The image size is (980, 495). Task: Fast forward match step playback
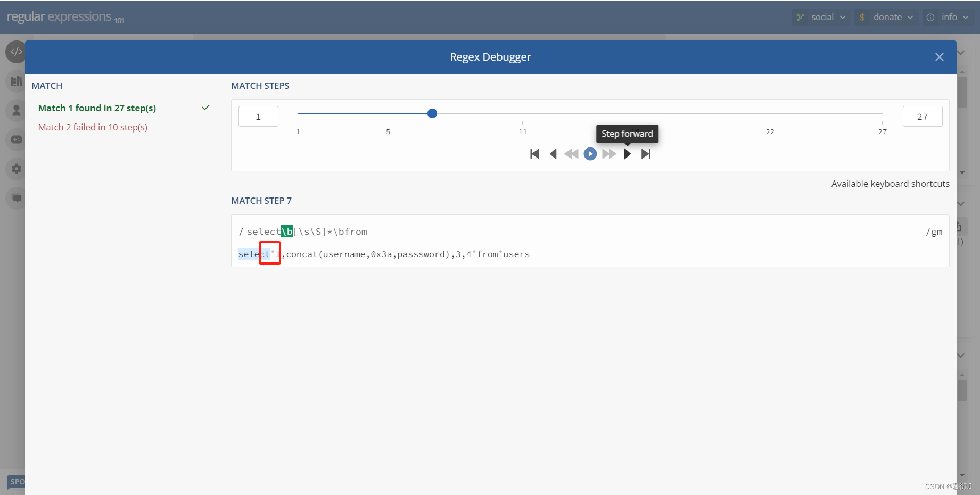tap(609, 154)
